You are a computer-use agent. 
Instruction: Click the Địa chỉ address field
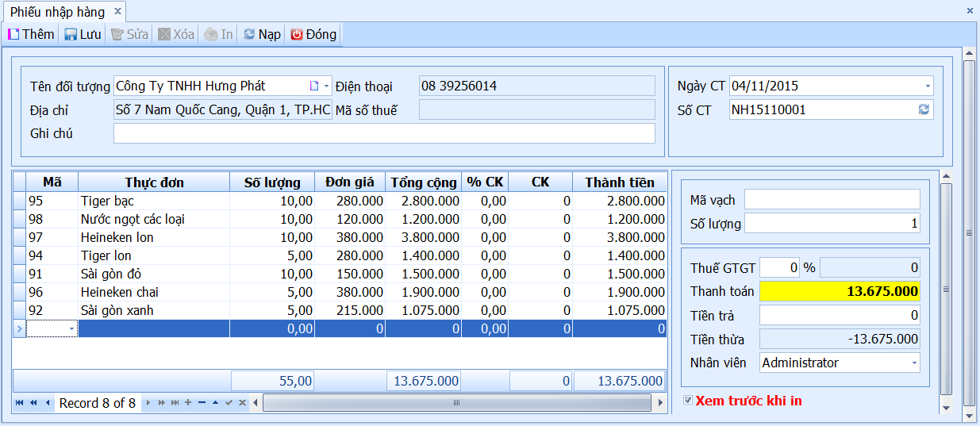coord(223,110)
